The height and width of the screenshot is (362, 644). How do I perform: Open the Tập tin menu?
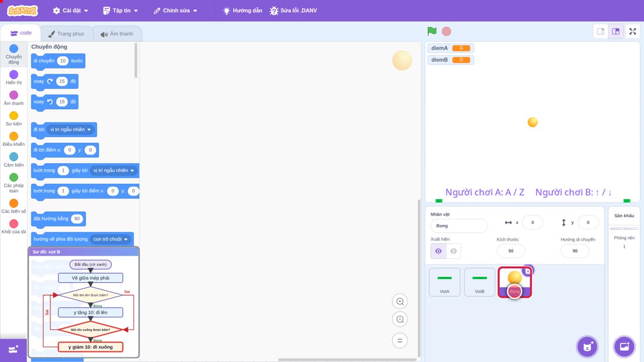pyautogui.click(x=121, y=11)
